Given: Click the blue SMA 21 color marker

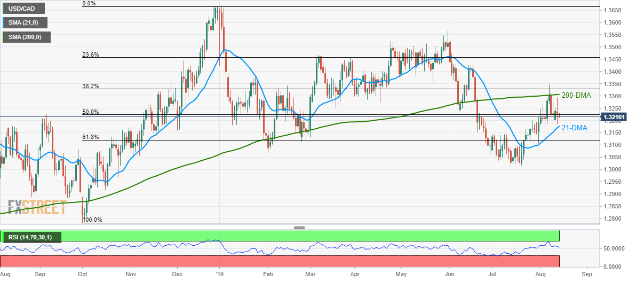Looking at the screenshot, I should [5, 23].
